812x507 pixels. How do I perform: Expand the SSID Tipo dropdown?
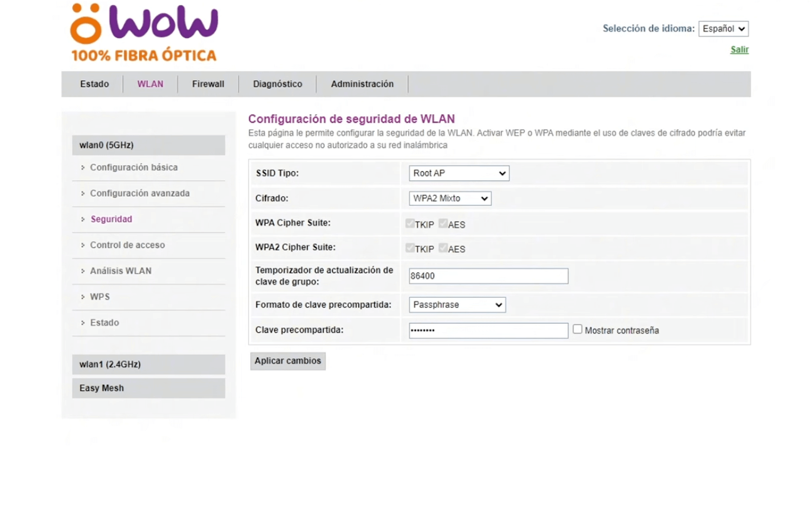[x=459, y=173]
